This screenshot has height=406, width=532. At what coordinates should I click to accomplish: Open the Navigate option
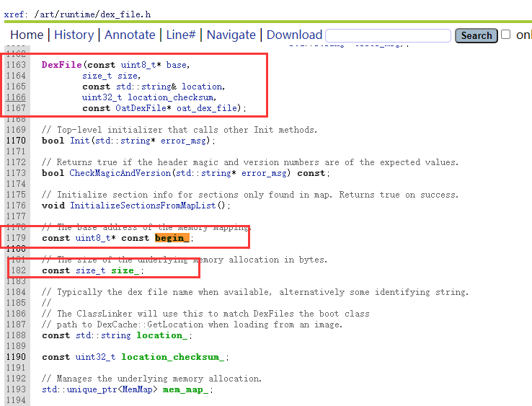point(231,35)
